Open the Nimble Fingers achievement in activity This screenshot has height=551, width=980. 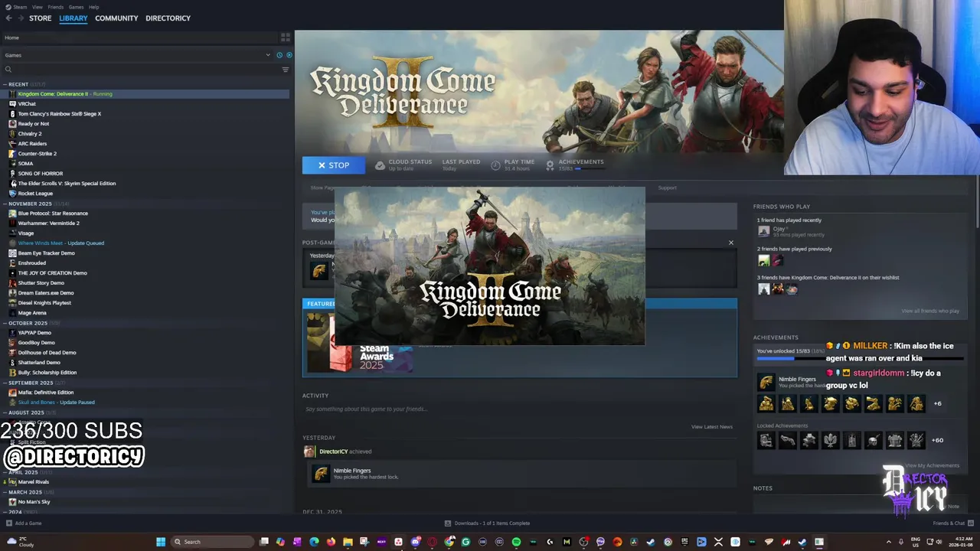coord(352,471)
